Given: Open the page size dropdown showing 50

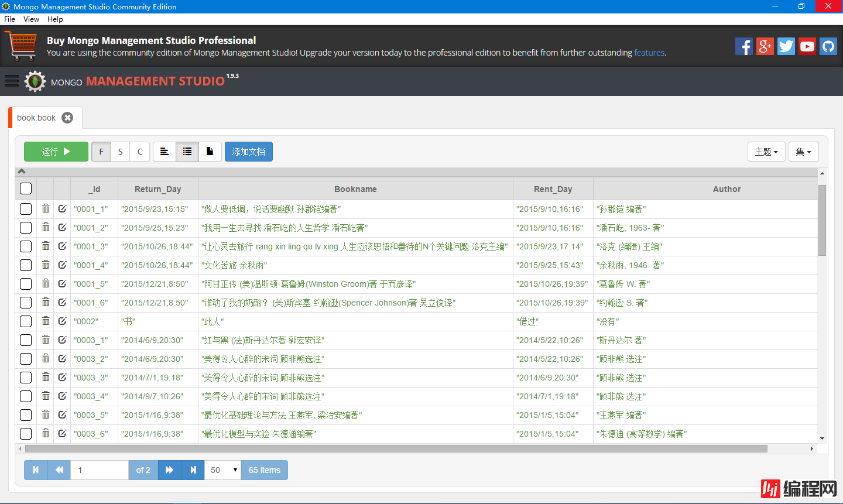Looking at the screenshot, I should point(222,470).
